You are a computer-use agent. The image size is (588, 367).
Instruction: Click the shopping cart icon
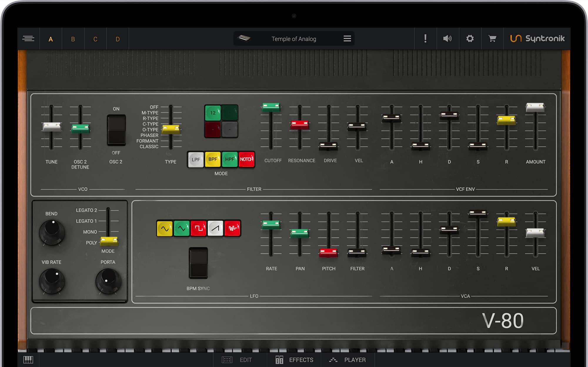point(492,38)
